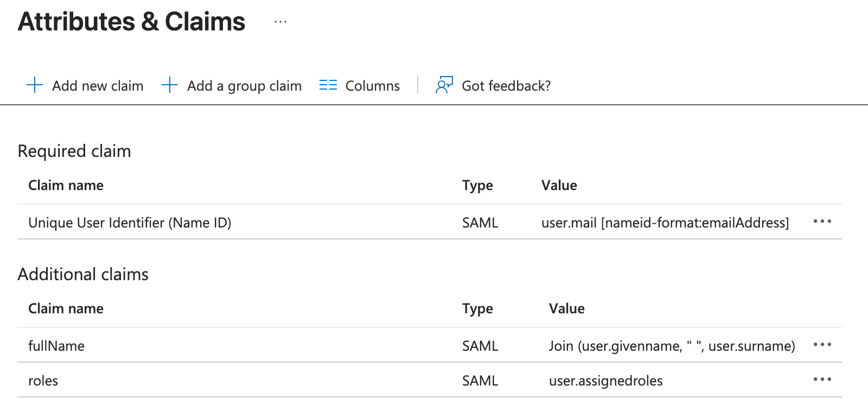Click the Value header under Additional claims
Screen dimensions: 868x417
tap(566, 309)
